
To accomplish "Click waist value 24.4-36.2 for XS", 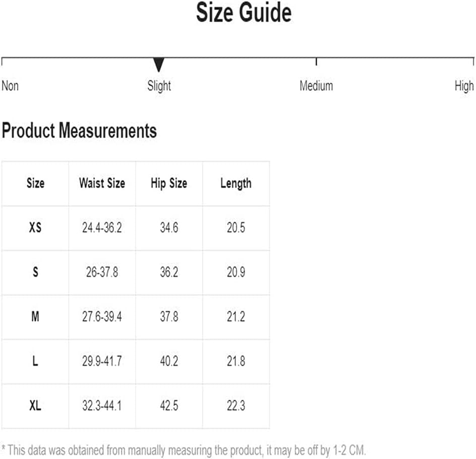I will (x=102, y=227).
